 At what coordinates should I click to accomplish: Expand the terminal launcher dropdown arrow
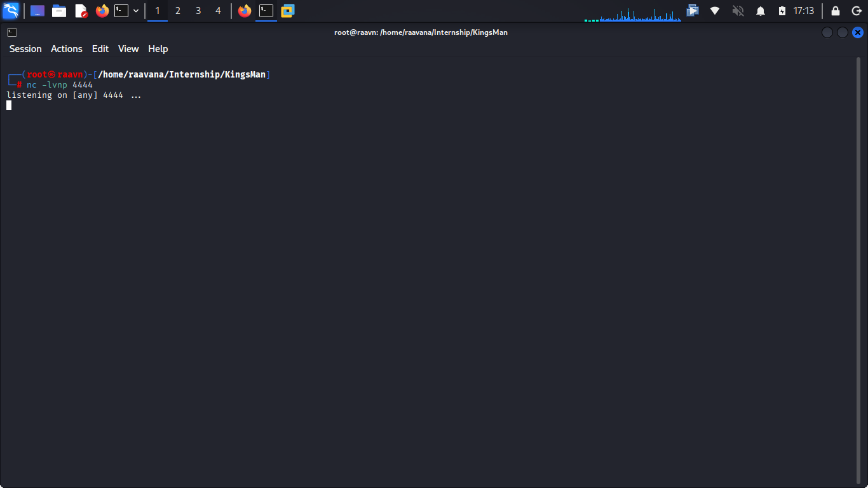tap(136, 11)
